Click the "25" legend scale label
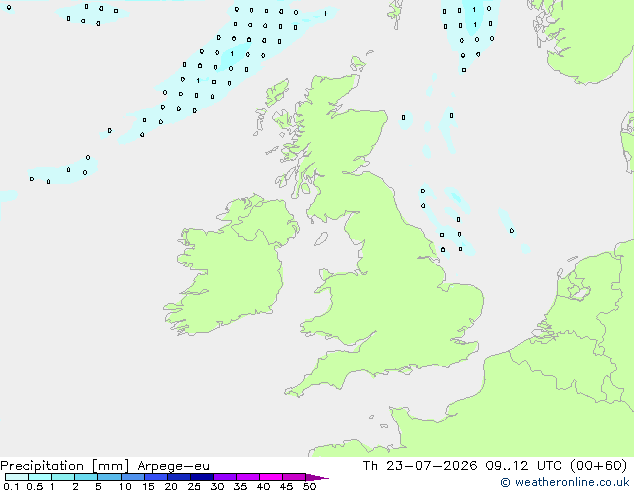634x490 pixels. (x=194, y=486)
